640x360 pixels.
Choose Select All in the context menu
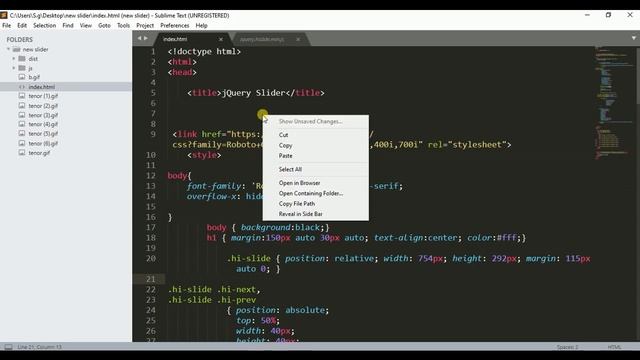tap(290, 169)
